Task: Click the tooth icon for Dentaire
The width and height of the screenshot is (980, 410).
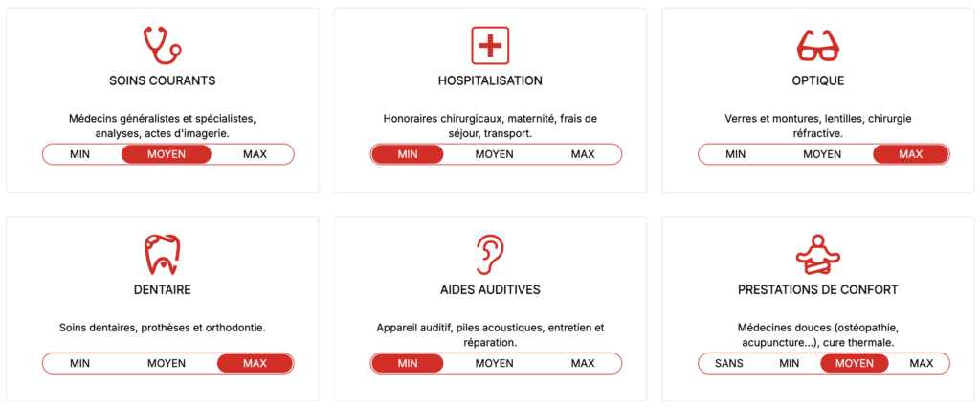Action: click(x=162, y=253)
